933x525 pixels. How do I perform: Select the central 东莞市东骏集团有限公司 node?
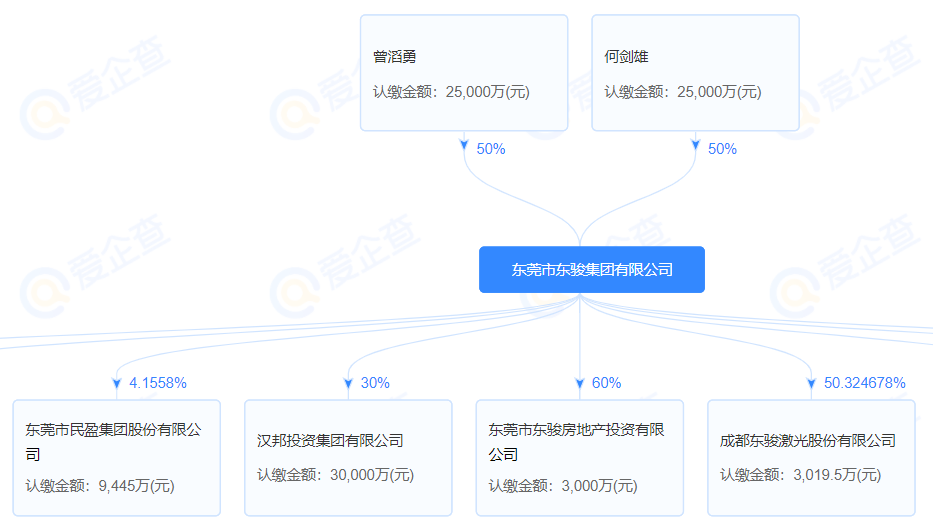tap(592, 270)
